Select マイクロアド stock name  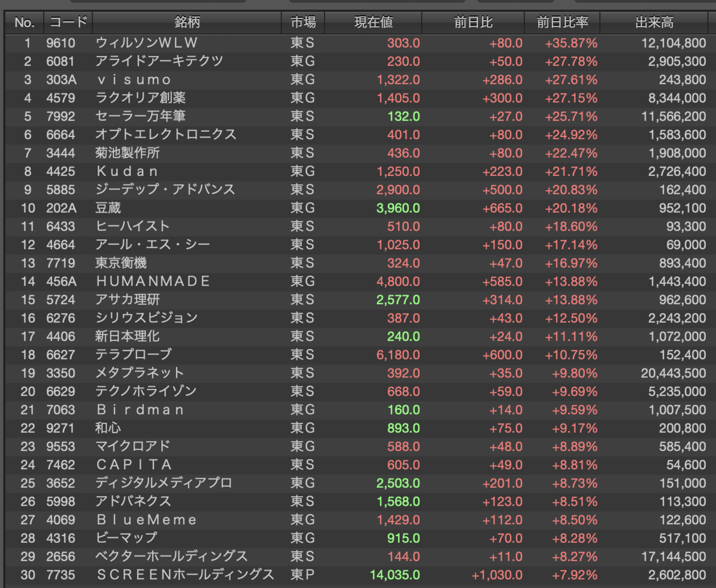pyautogui.click(x=133, y=447)
